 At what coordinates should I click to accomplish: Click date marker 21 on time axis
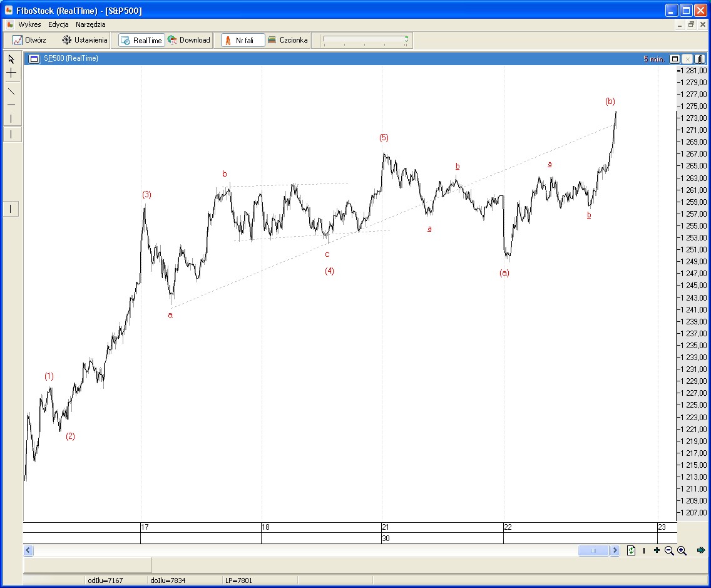(386, 527)
